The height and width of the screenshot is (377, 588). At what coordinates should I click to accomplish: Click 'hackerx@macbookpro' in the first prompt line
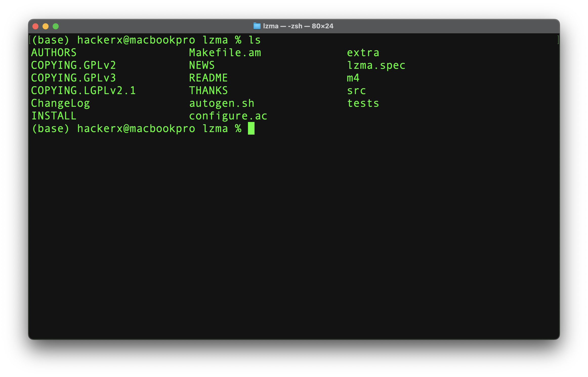[x=136, y=40]
